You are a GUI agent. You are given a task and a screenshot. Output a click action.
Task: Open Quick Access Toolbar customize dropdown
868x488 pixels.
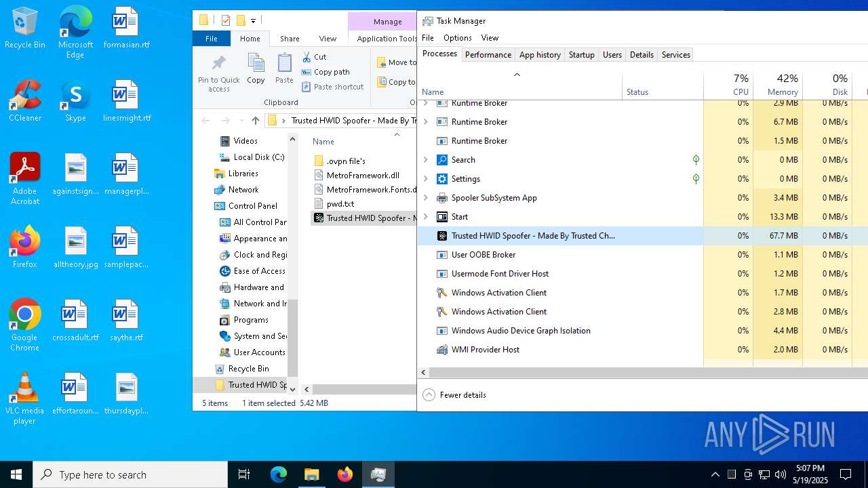253,21
